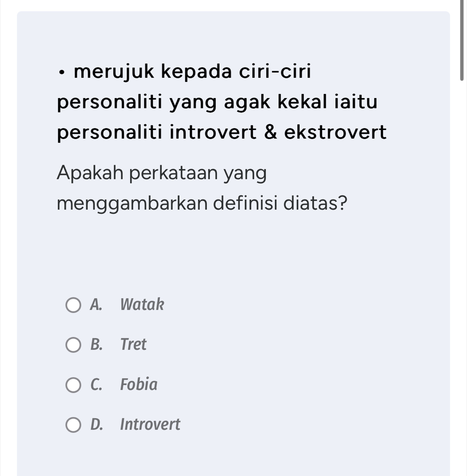This screenshot has height=476, width=467.
Task: Select the radio button for option A
Action: click(x=74, y=305)
